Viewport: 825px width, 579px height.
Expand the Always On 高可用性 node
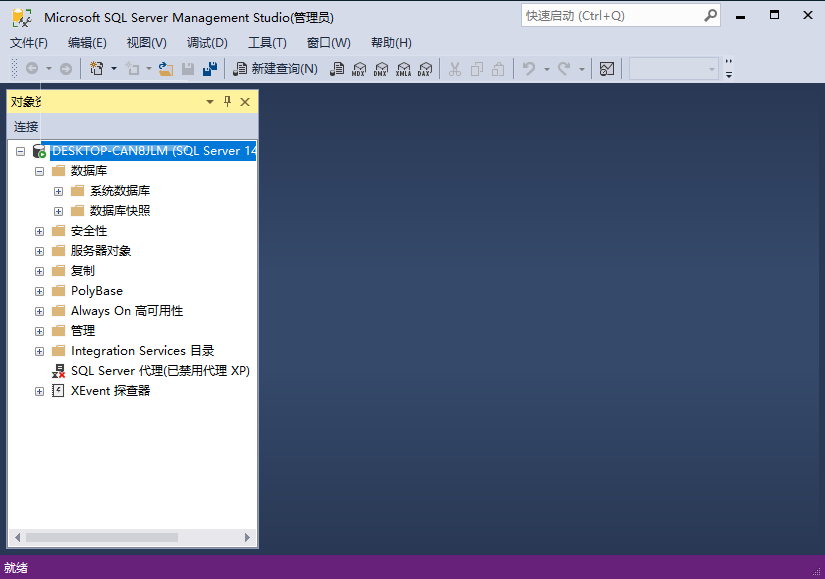click(x=39, y=312)
